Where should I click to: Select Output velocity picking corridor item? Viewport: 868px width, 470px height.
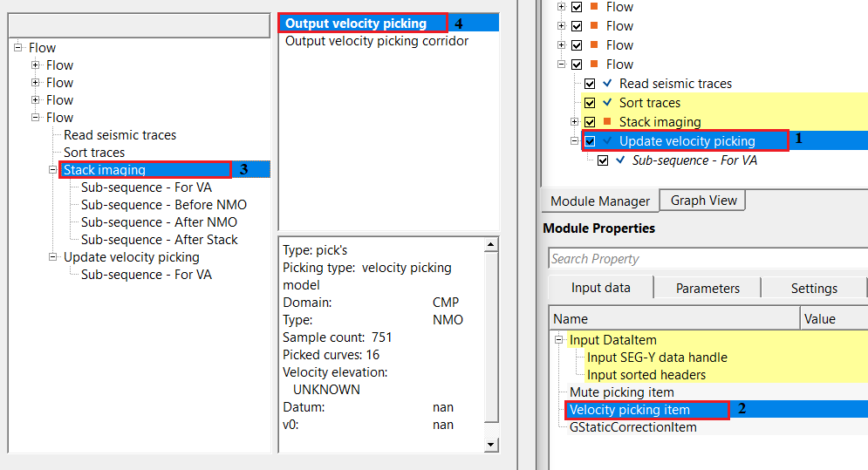pyautogui.click(x=377, y=41)
